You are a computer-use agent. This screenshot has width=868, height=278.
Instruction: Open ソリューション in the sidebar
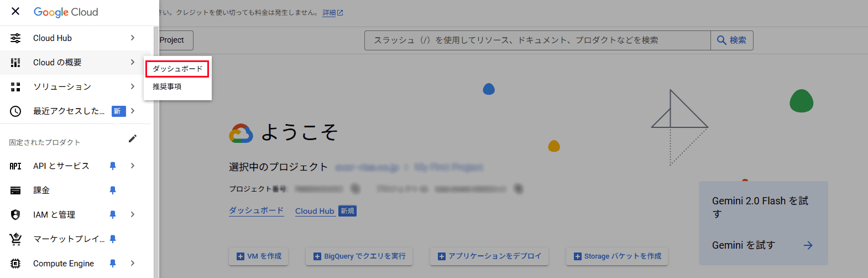[75, 87]
